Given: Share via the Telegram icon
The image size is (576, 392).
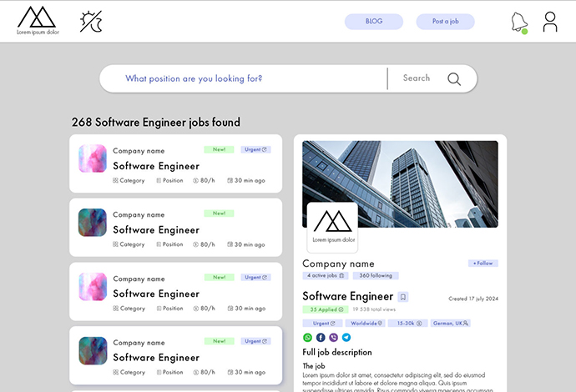Looking at the screenshot, I should (x=346, y=337).
